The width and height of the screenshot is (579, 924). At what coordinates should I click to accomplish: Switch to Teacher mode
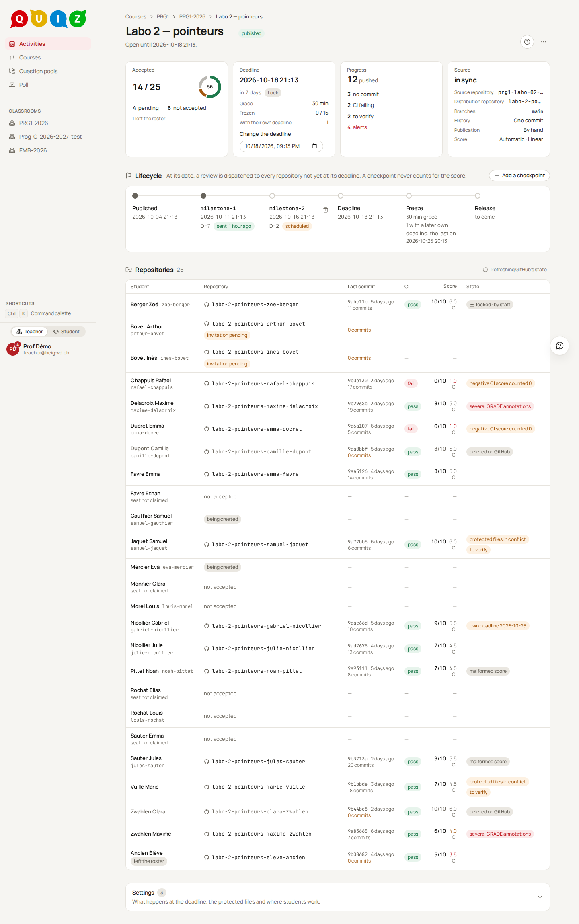tap(30, 332)
